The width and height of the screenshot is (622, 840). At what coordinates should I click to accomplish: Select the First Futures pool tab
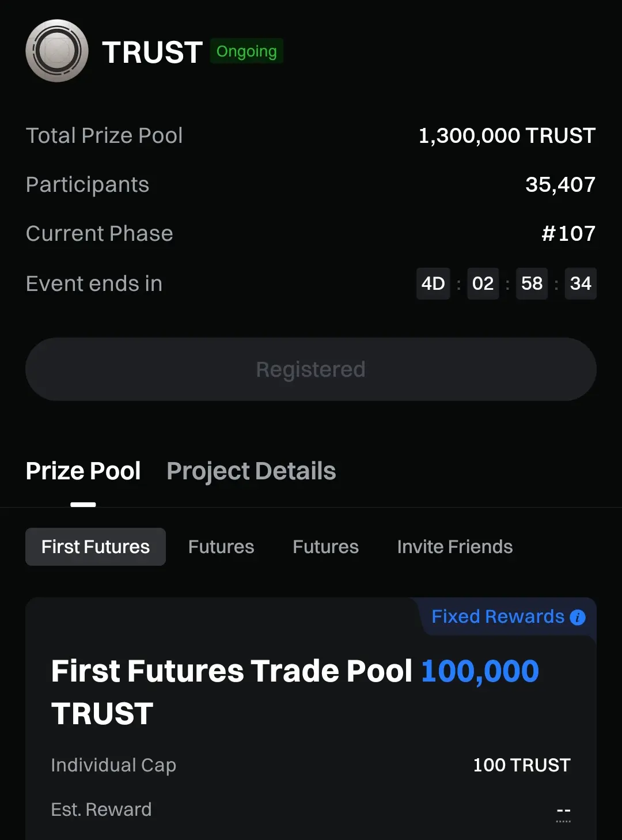coord(96,547)
